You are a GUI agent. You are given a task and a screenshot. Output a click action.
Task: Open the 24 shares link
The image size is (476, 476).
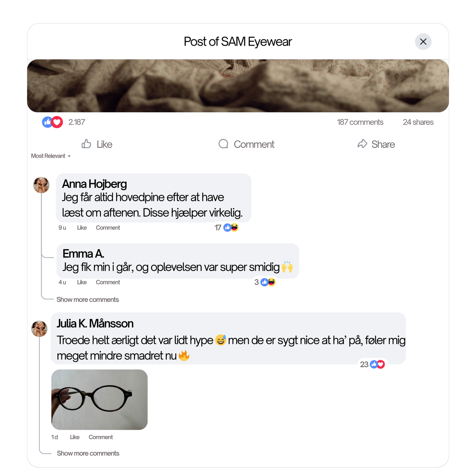(418, 122)
